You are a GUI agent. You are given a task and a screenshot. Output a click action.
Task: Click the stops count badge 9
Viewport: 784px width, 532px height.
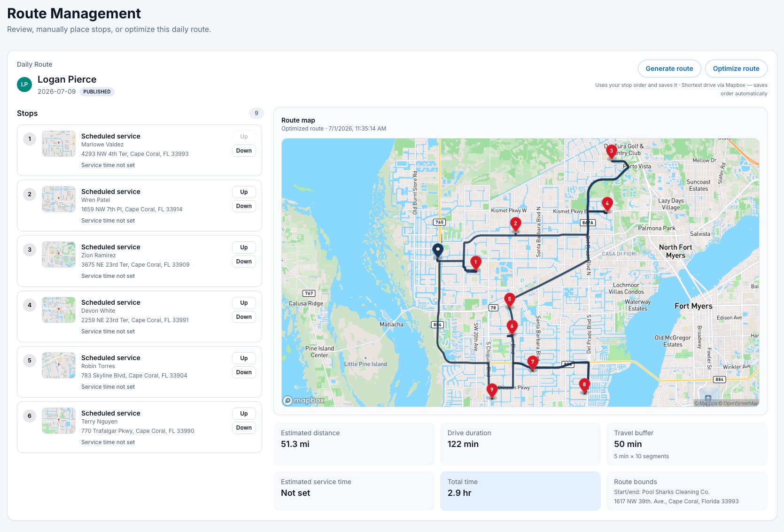point(256,113)
